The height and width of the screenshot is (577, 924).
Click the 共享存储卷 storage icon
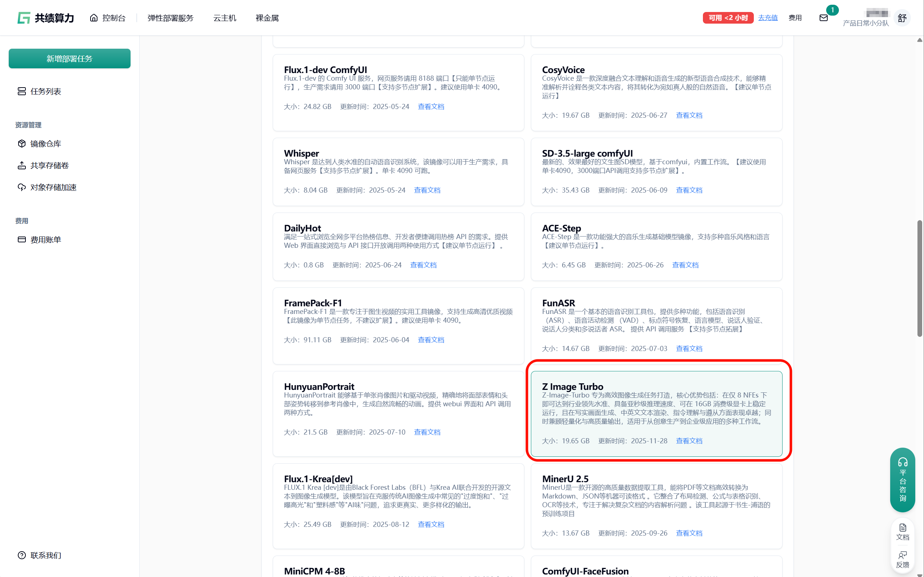tap(22, 165)
